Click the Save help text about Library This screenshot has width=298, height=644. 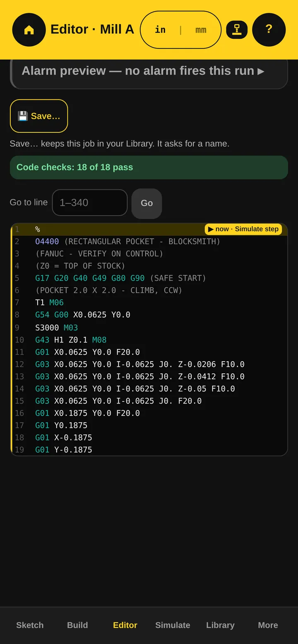pos(120,144)
